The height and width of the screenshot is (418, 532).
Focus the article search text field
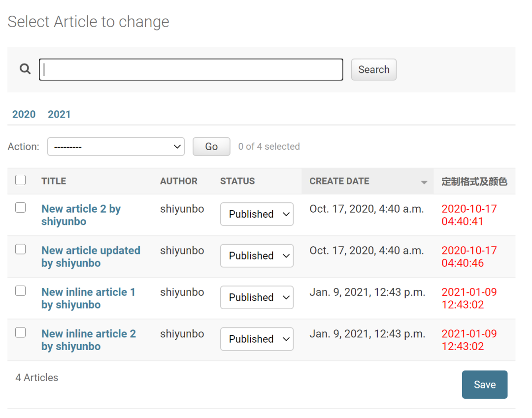[x=191, y=69]
